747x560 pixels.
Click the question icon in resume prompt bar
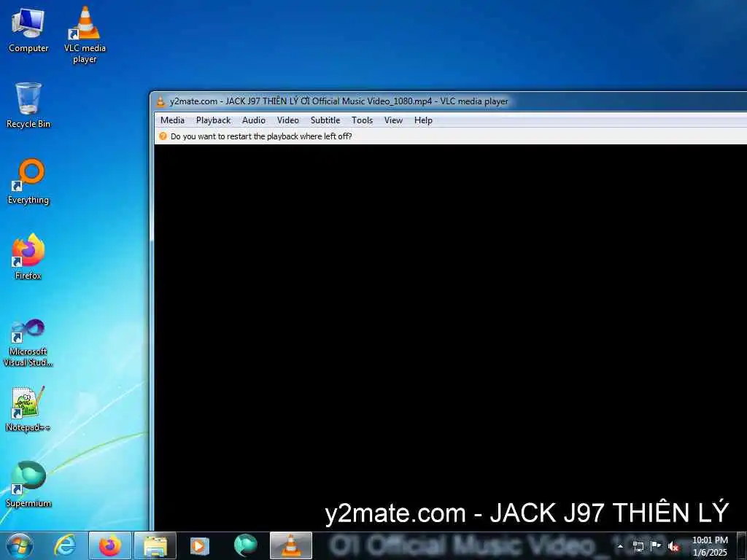(x=163, y=136)
